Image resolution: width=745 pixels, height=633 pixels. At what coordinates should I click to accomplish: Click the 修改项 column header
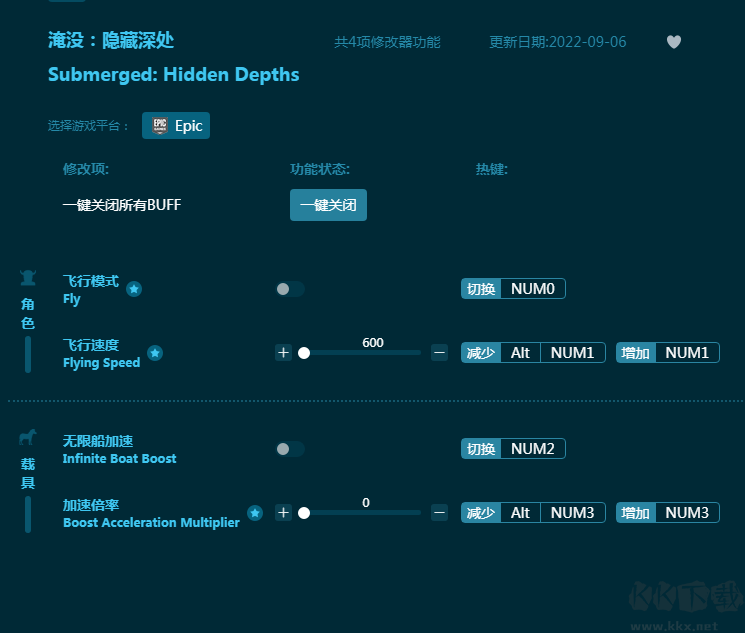coord(86,169)
